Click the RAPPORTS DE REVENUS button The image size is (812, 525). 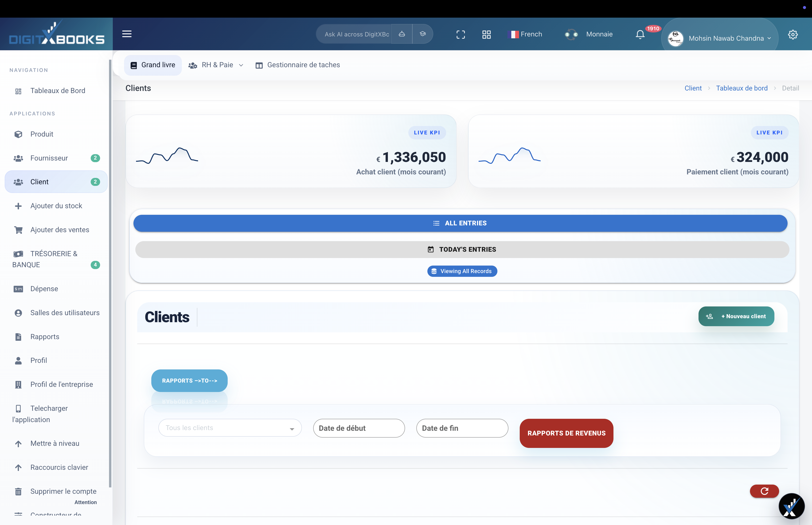click(566, 433)
